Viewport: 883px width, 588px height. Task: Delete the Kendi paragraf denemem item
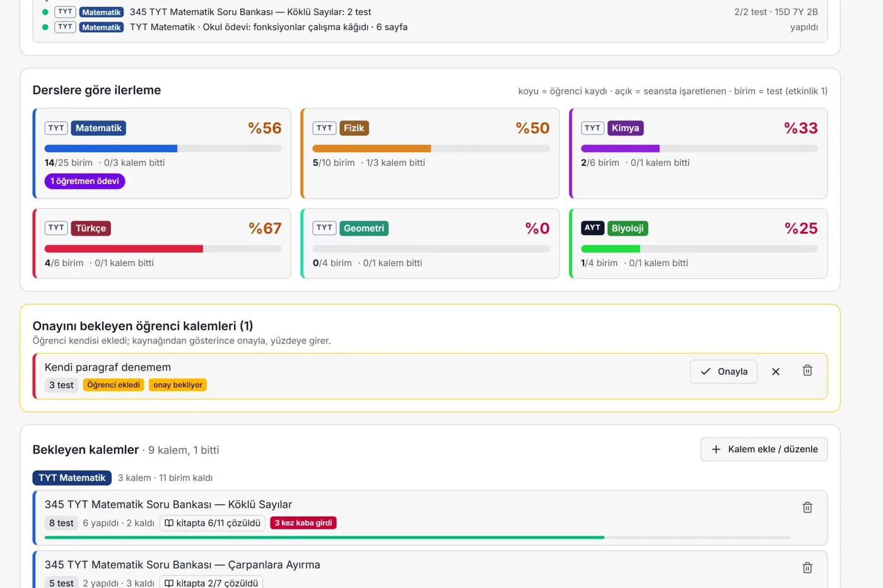coord(807,371)
